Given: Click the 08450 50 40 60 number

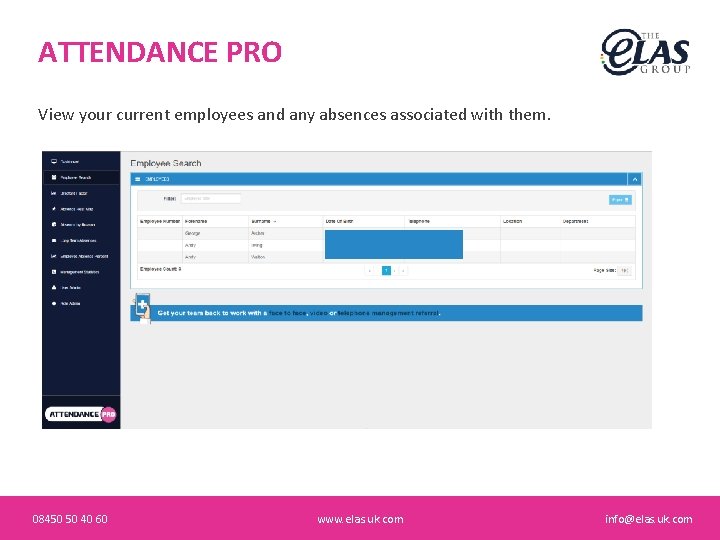Looking at the screenshot, I should (70, 519).
